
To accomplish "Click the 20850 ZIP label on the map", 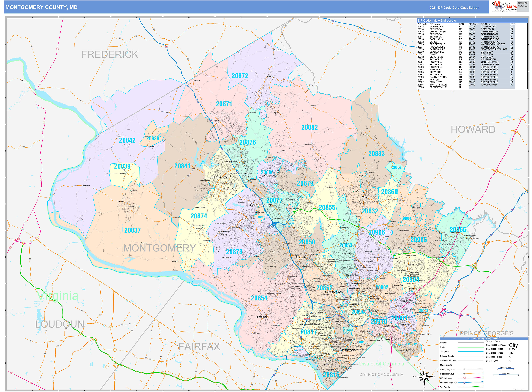I will pos(307,242).
